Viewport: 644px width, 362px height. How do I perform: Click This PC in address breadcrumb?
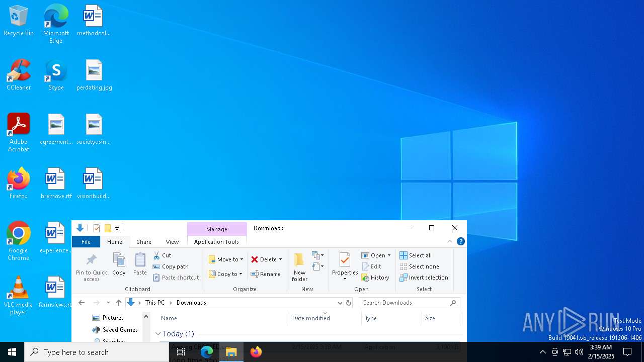point(155,303)
